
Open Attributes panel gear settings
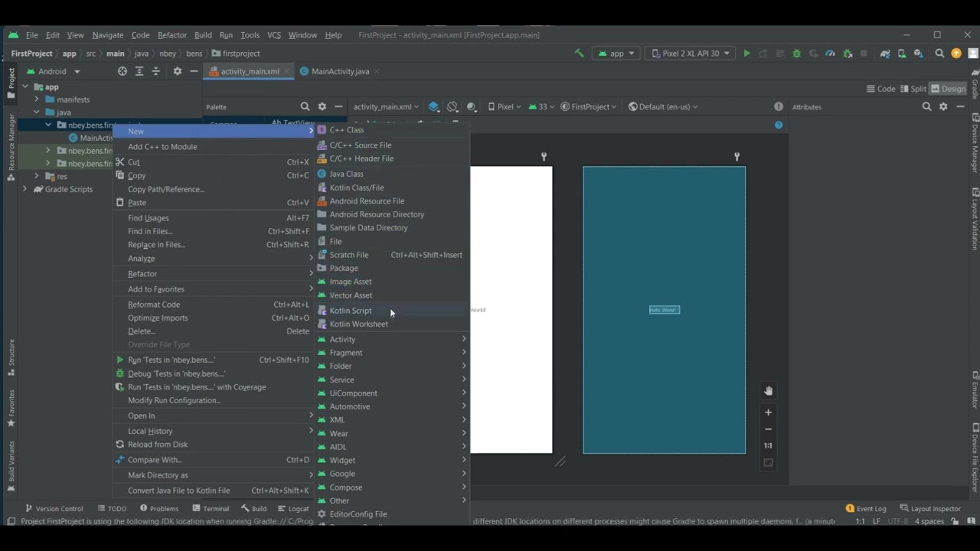click(943, 107)
